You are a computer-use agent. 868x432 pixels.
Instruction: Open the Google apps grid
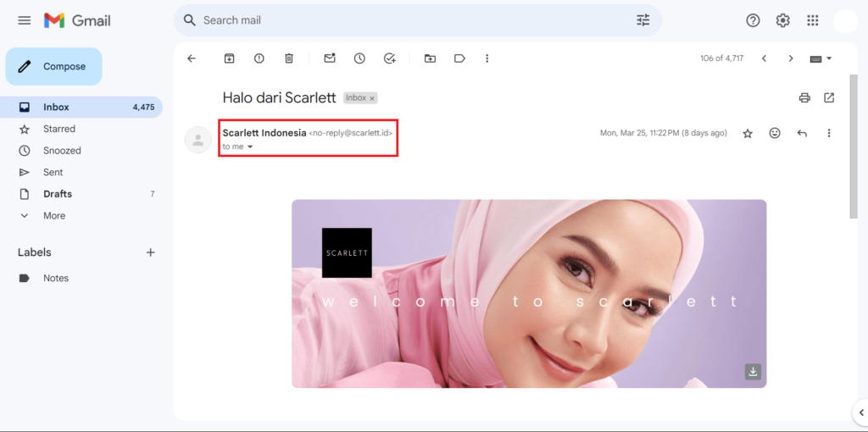[813, 20]
